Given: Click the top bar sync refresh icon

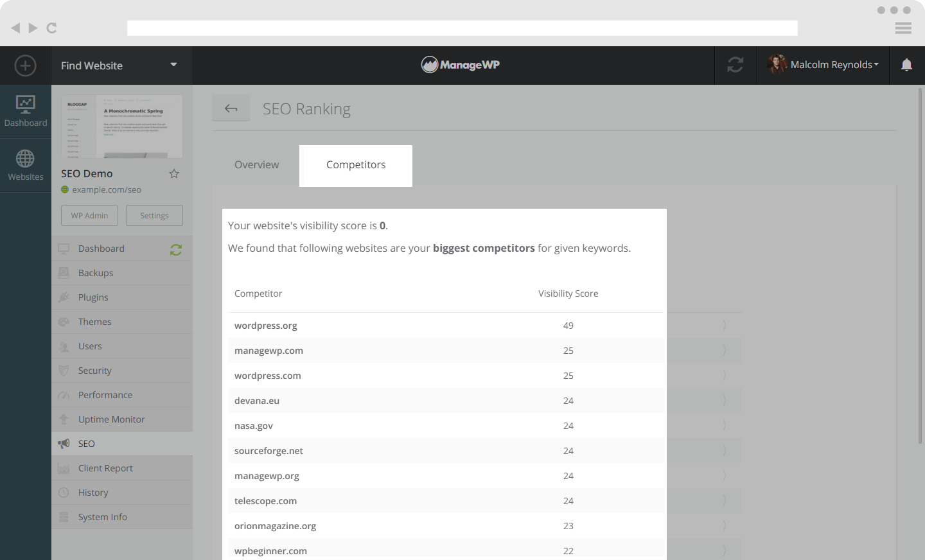Looking at the screenshot, I should click(736, 65).
